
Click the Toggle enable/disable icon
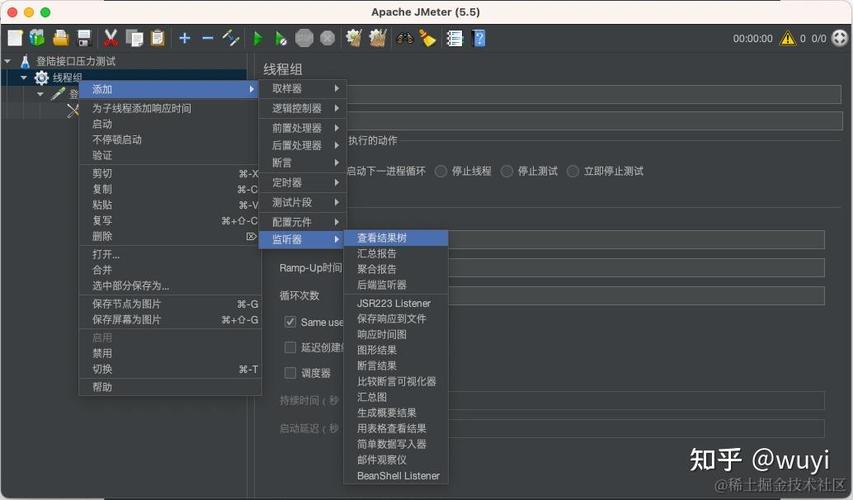(231, 38)
